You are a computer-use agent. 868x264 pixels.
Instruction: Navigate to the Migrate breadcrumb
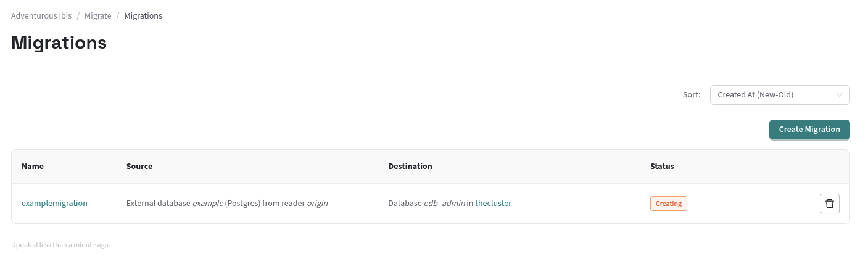(97, 16)
